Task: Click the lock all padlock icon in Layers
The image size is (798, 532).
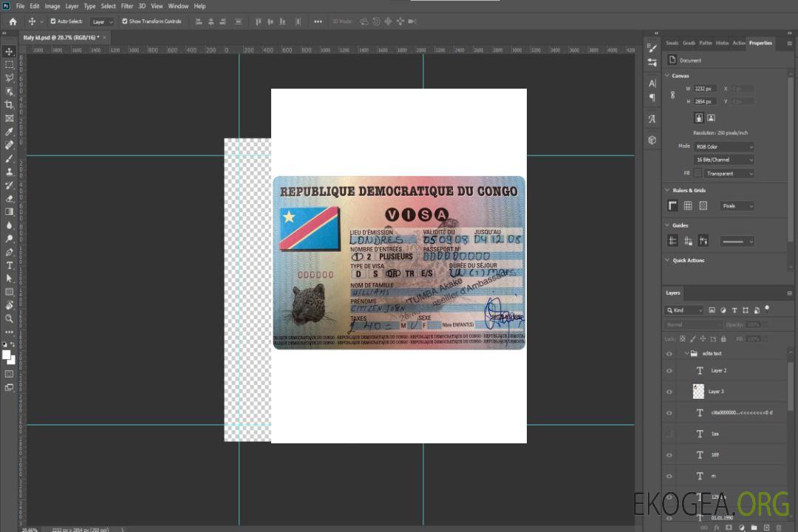Action: point(723,338)
